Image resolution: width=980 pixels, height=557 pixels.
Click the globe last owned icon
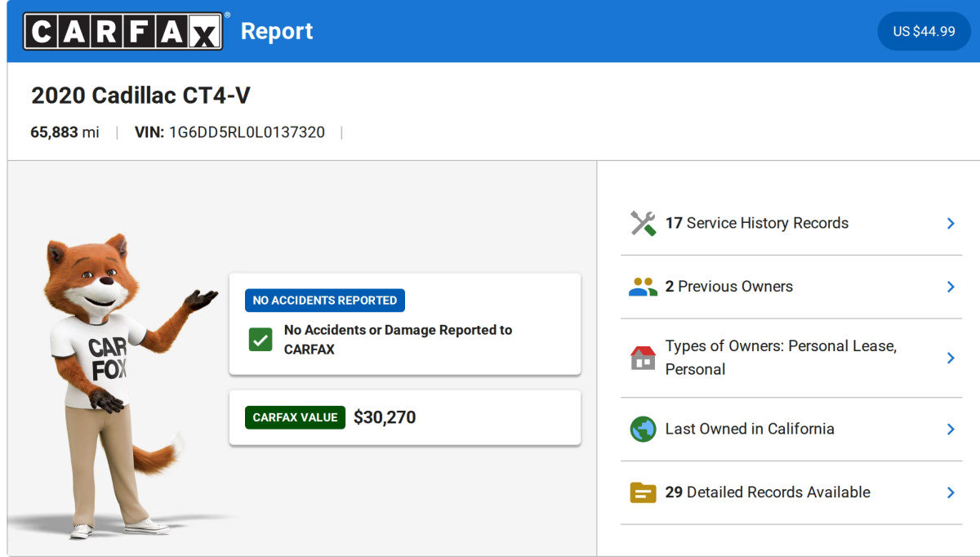644,429
